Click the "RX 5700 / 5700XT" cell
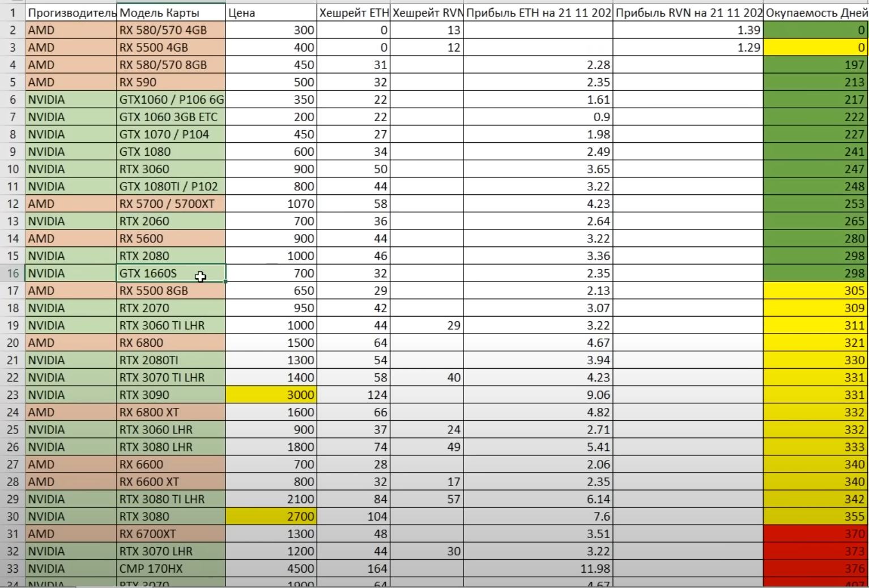Image resolution: width=869 pixels, height=588 pixels. (171, 204)
